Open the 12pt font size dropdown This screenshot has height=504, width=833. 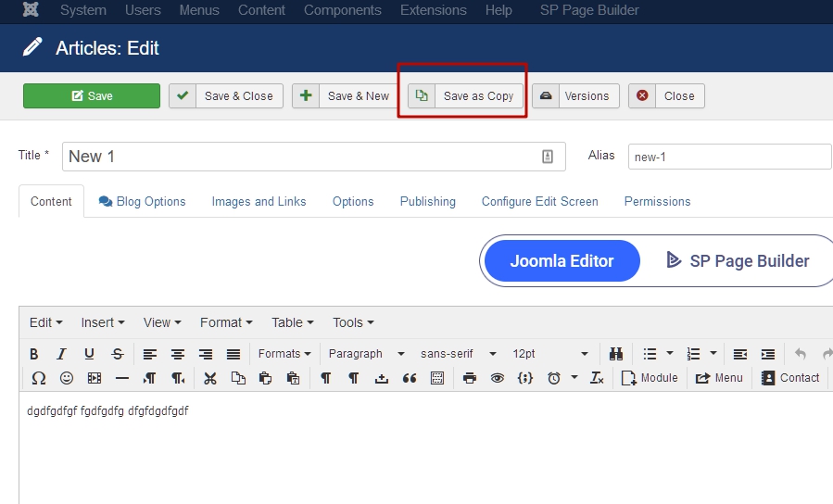pyautogui.click(x=549, y=354)
